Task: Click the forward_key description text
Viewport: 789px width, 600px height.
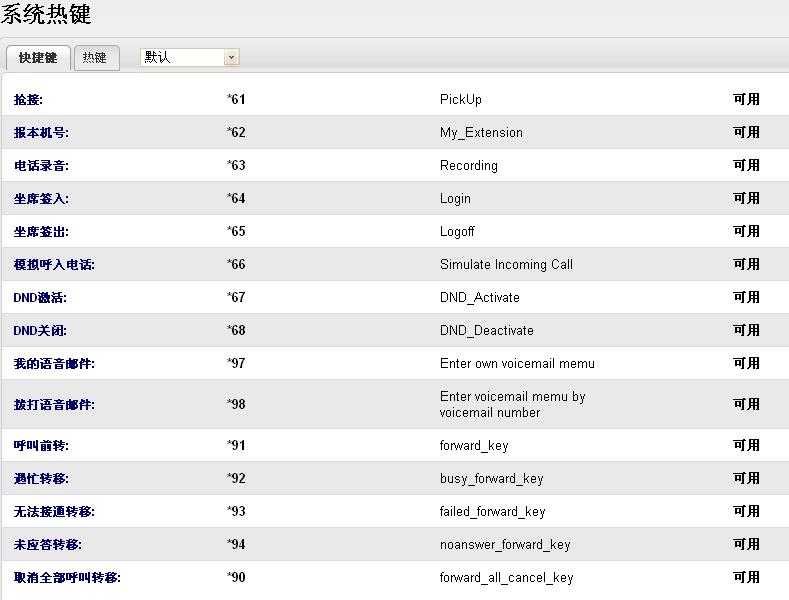Action: pyautogui.click(x=474, y=446)
